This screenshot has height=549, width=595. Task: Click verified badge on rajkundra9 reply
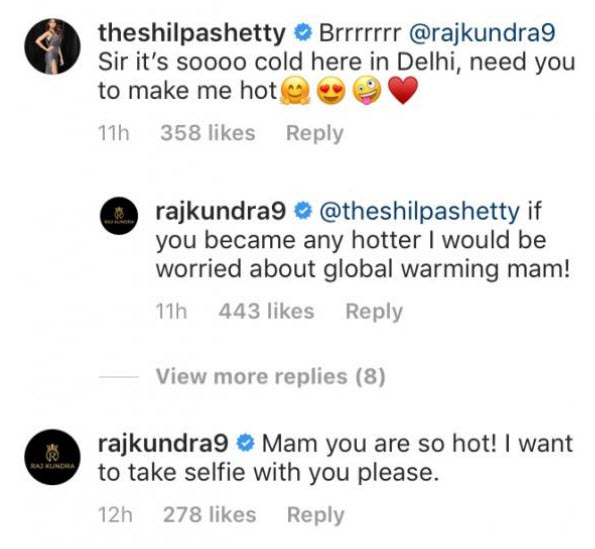[x=303, y=211]
